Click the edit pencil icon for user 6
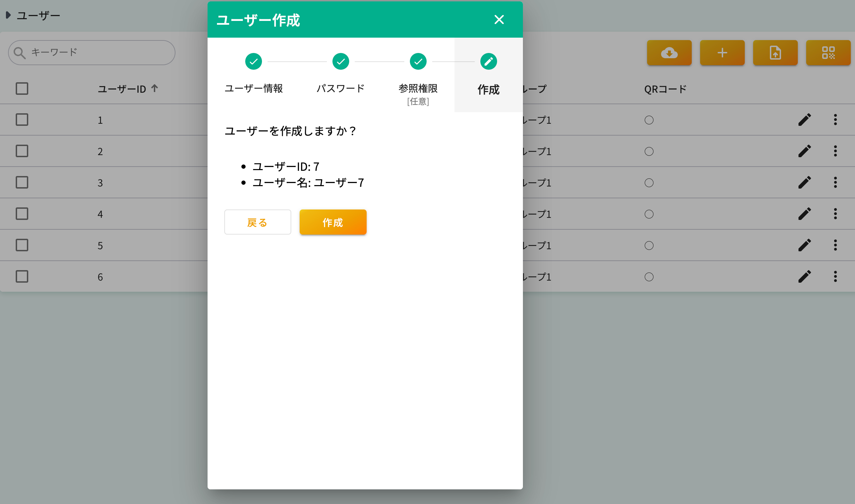This screenshot has width=855, height=504. tap(805, 276)
